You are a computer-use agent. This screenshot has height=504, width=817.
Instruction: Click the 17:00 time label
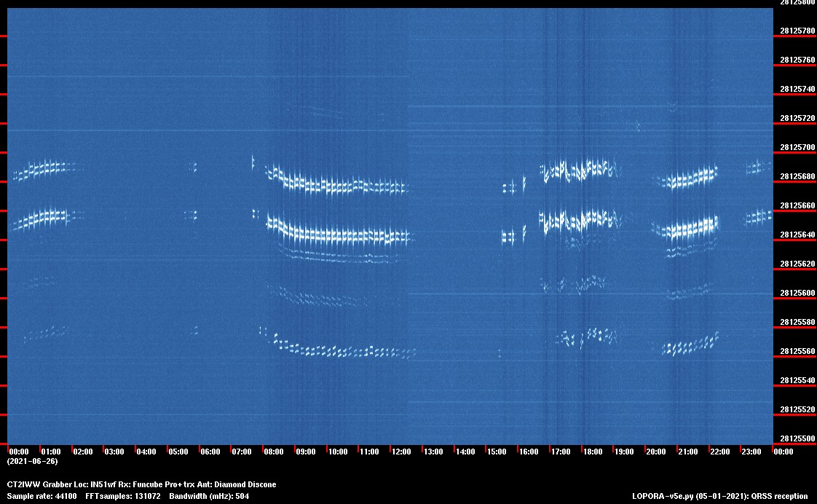[561, 452]
